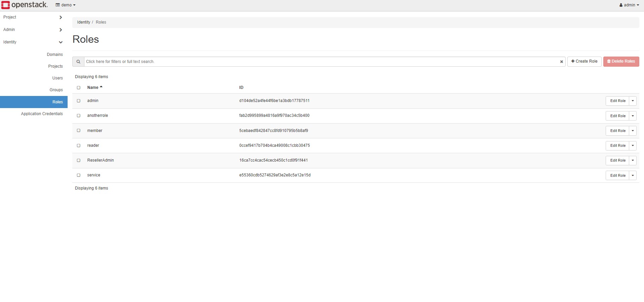Select the anotherrole row checkbox

pos(79,115)
